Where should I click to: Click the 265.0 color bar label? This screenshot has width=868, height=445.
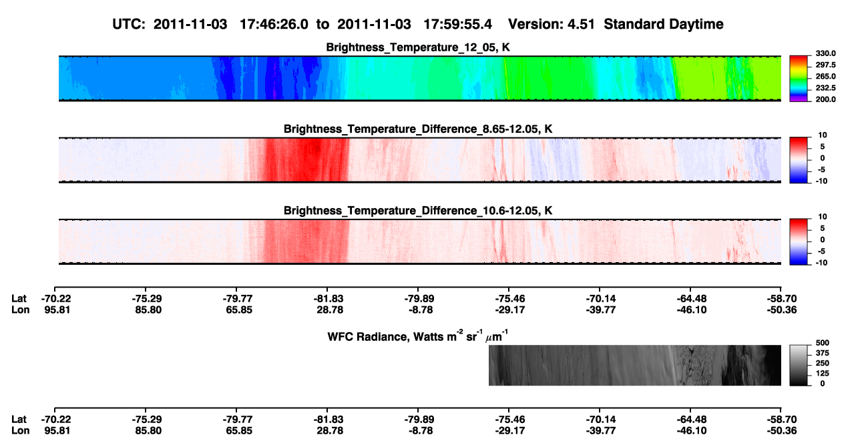tap(826, 77)
